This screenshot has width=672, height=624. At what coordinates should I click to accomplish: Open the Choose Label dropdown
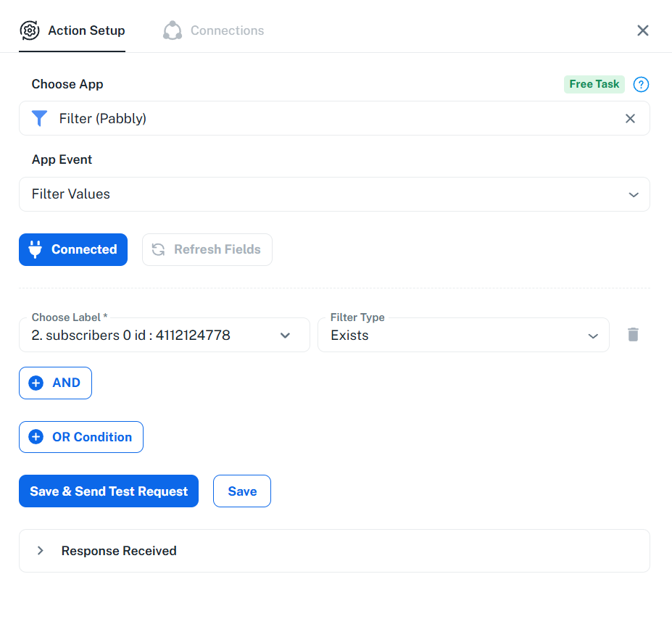pyautogui.click(x=164, y=335)
